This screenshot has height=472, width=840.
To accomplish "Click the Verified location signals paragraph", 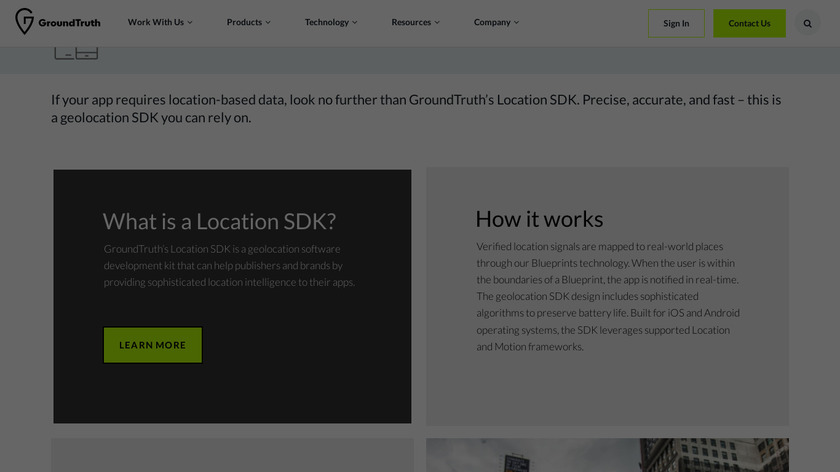I will click(607, 296).
